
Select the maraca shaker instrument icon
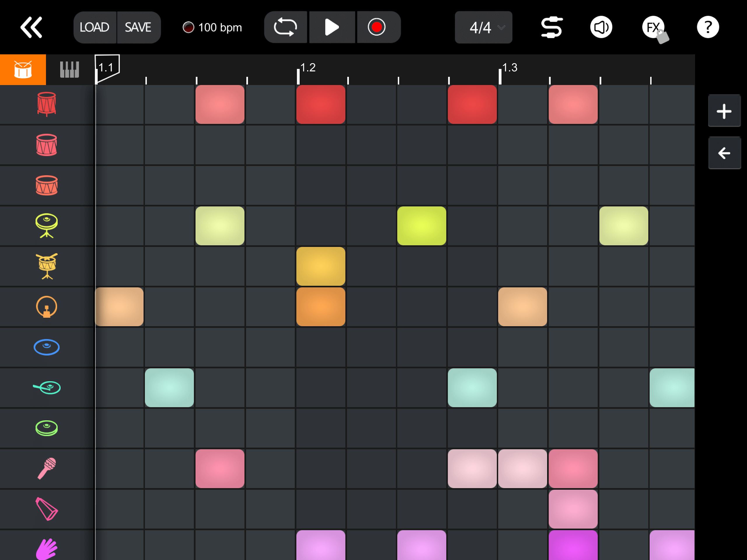pyautogui.click(x=47, y=468)
